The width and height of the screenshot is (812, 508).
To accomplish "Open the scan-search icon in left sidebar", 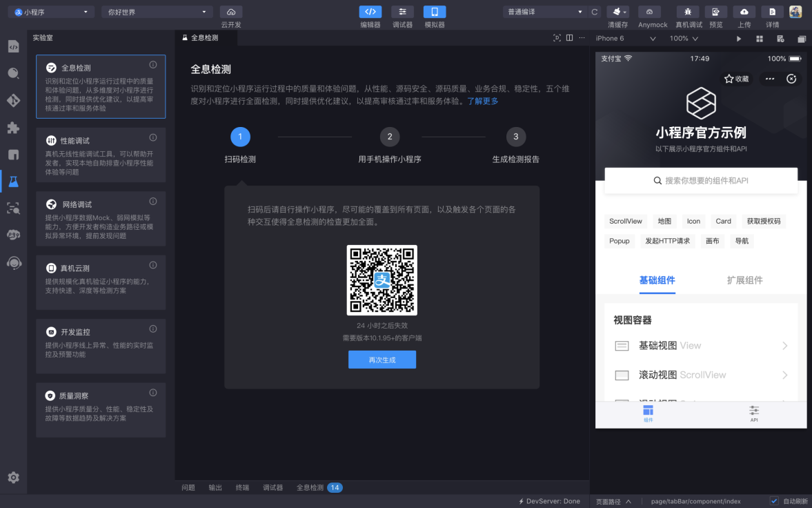I will coord(14,208).
